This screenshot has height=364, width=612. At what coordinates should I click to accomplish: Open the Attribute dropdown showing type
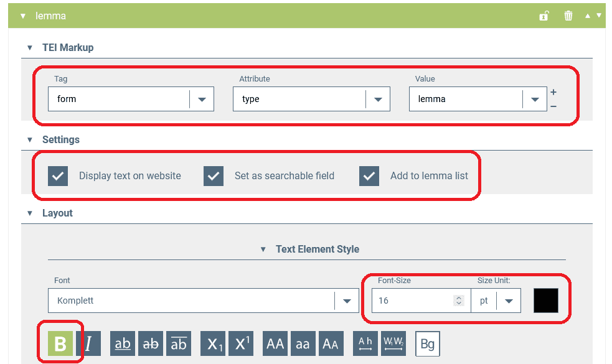(x=377, y=99)
